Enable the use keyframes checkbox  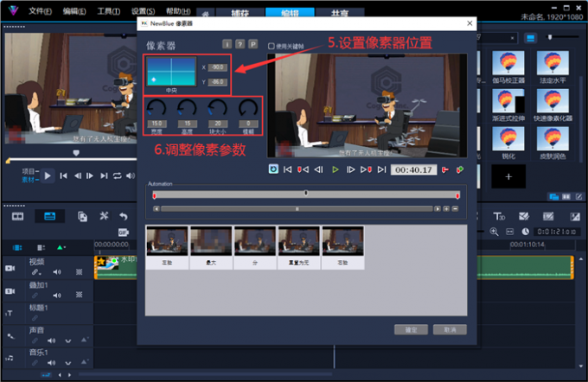click(x=272, y=46)
